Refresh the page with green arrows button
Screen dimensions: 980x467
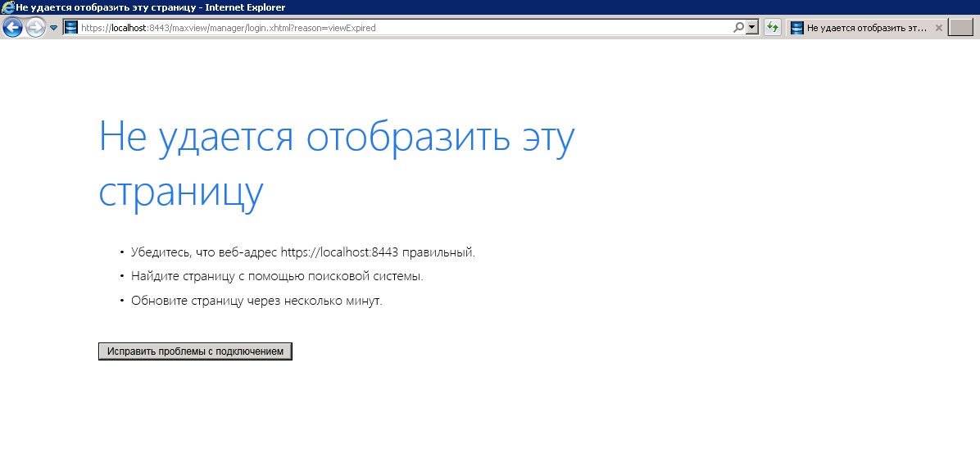[x=773, y=28]
